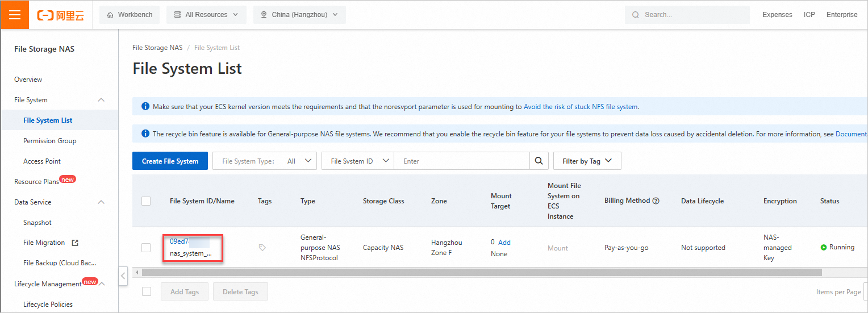Open Overview in the sidebar
The image size is (868, 313).
click(x=28, y=80)
